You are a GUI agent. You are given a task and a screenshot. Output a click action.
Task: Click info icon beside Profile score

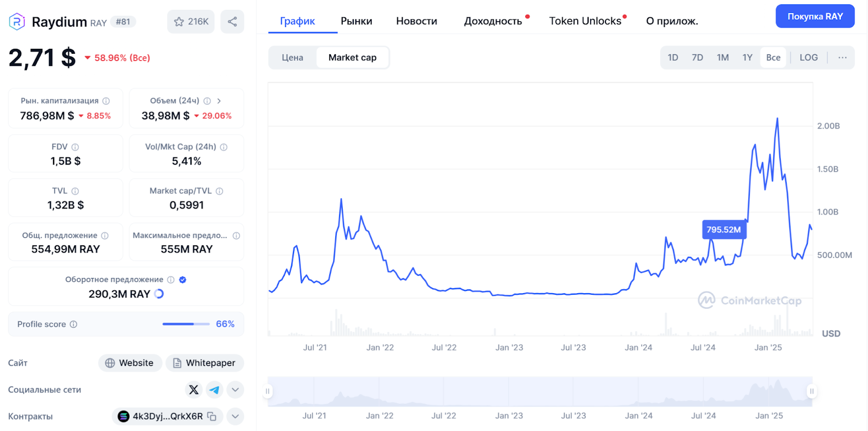pyautogui.click(x=74, y=324)
